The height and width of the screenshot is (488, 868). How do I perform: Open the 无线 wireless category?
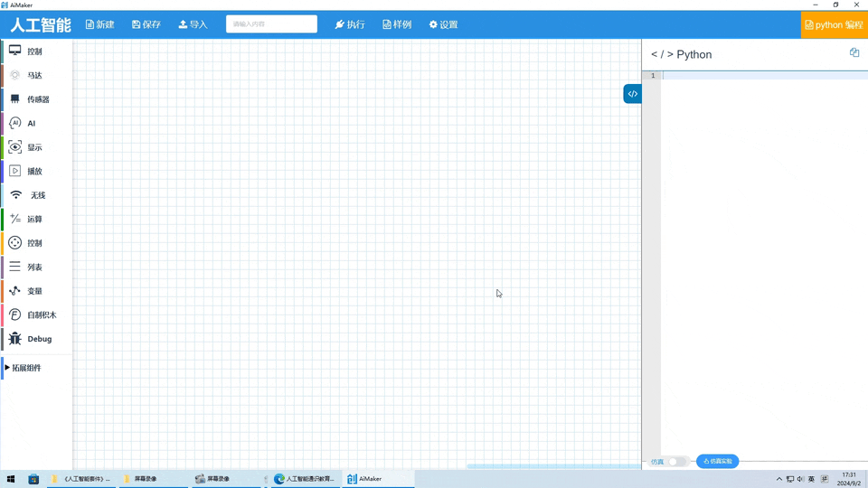pos(37,195)
